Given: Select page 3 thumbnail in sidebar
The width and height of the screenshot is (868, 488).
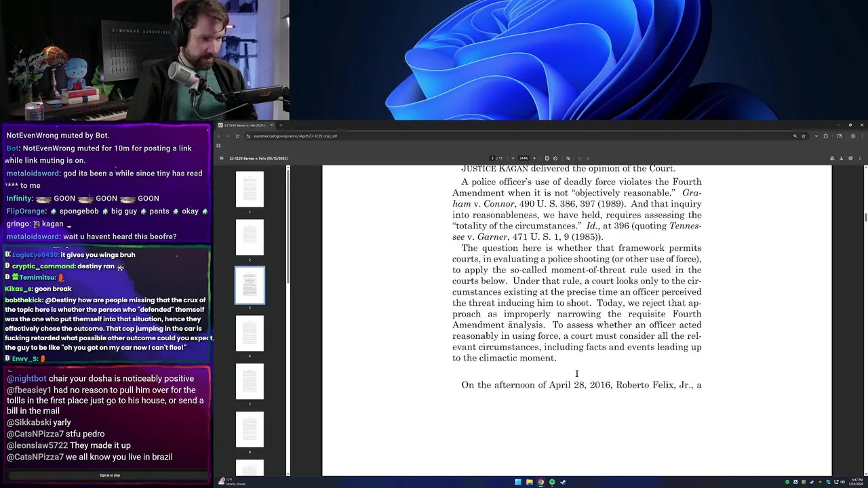Looking at the screenshot, I should point(250,285).
